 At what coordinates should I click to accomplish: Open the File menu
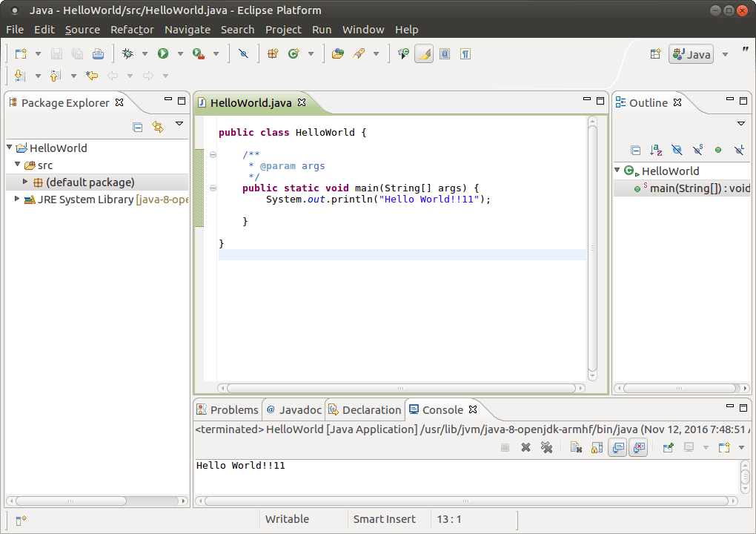click(x=15, y=30)
